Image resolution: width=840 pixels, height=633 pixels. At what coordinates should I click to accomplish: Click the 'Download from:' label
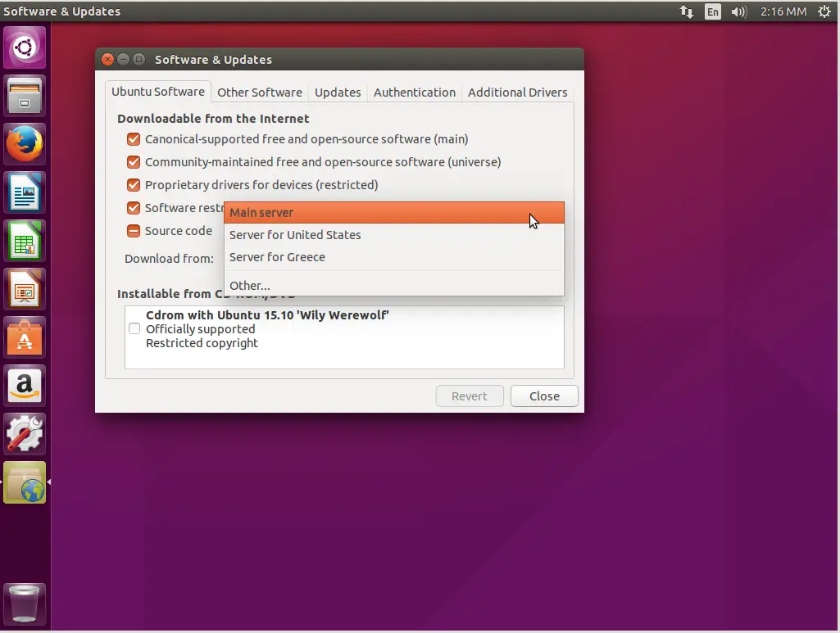[x=170, y=259]
